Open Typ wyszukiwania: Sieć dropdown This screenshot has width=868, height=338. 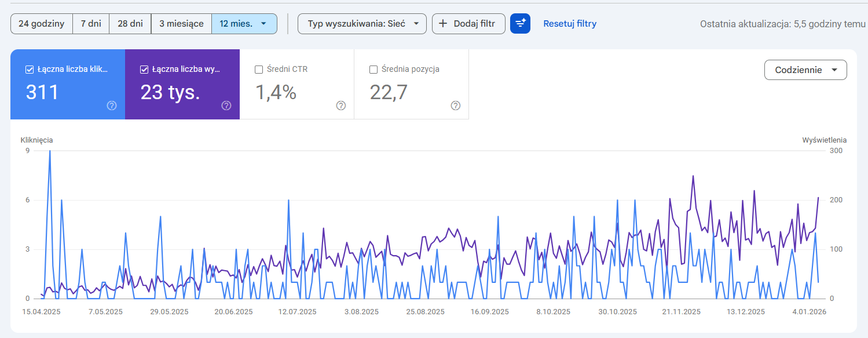coord(362,24)
